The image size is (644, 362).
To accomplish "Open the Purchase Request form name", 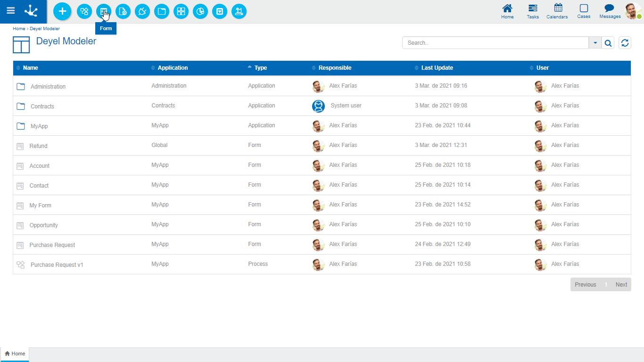I will (x=52, y=245).
